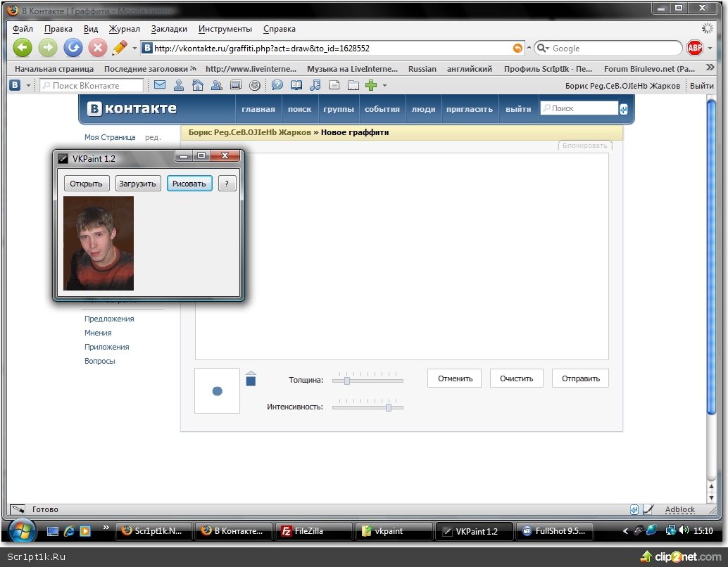Open the Вид menu
The image size is (728, 567).
tap(91, 29)
